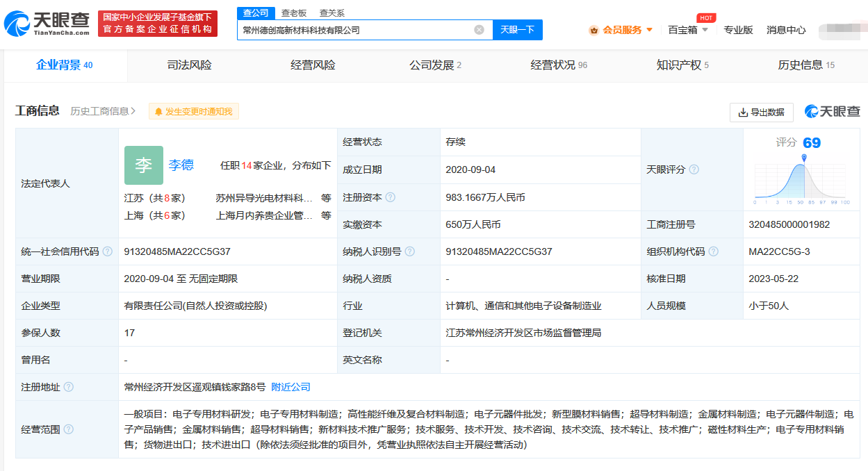Switch to the 查老板 search tab
Screen dimensions: 868x471
tap(293, 13)
